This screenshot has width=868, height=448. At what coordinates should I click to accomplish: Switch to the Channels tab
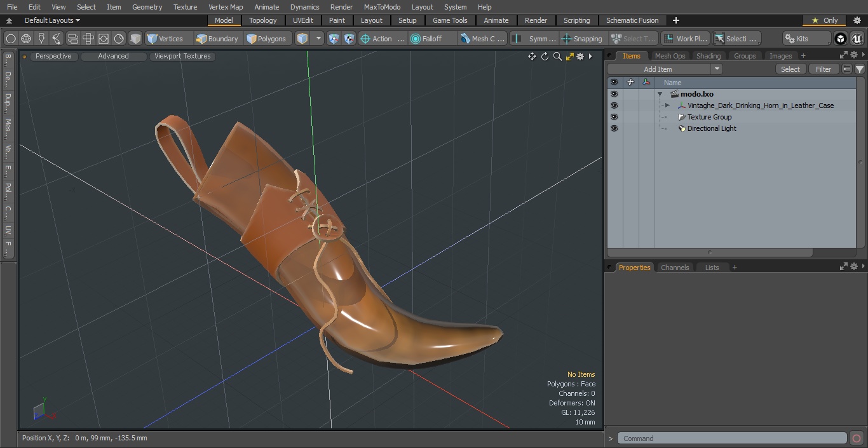click(x=675, y=268)
